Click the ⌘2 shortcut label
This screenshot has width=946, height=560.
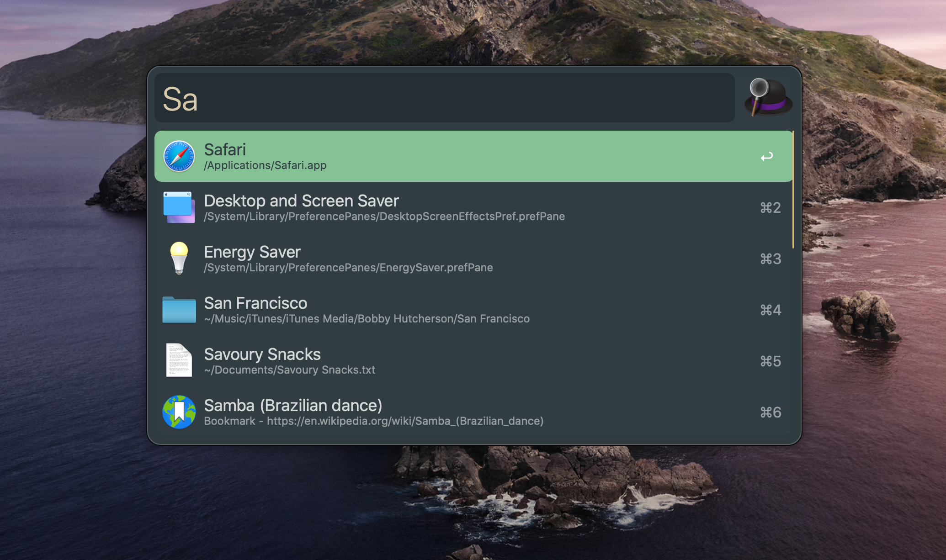click(x=771, y=208)
